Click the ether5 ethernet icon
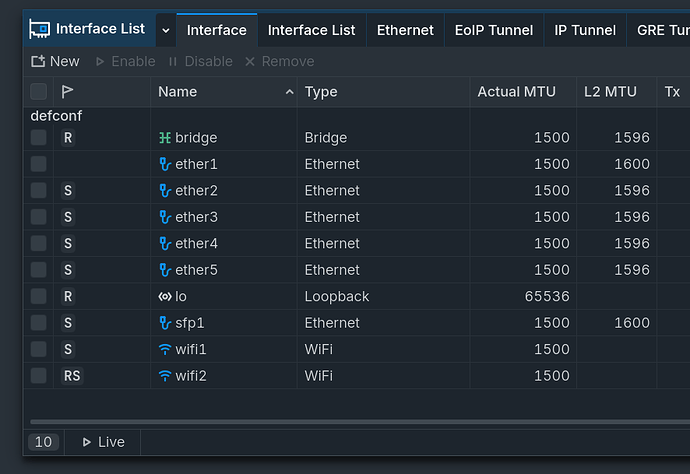 165,270
